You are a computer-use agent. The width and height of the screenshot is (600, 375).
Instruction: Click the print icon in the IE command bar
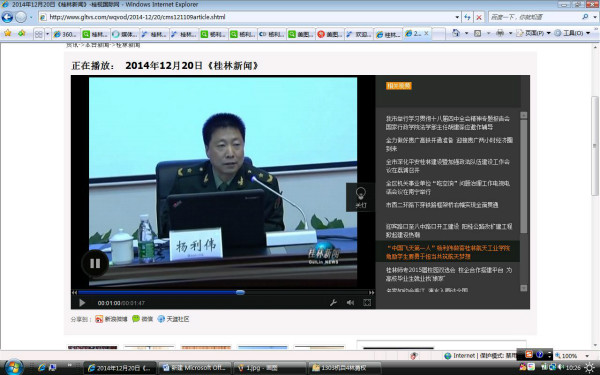click(x=500, y=33)
